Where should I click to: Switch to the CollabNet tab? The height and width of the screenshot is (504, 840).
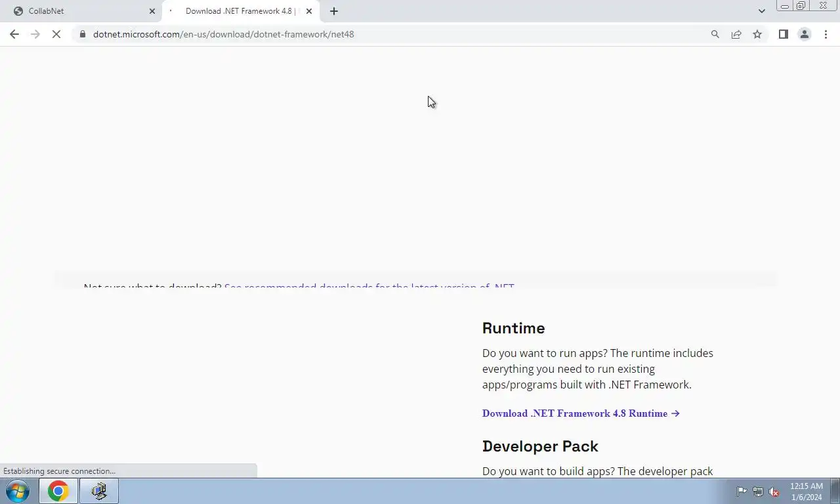pyautogui.click(x=80, y=11)
